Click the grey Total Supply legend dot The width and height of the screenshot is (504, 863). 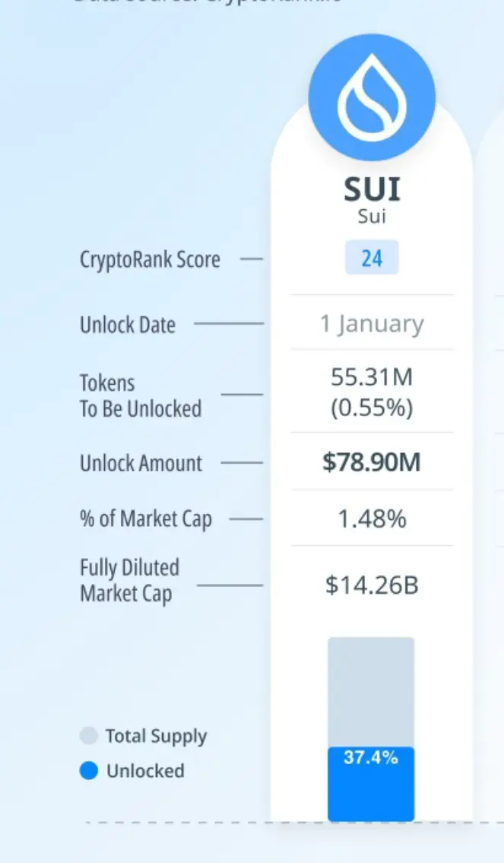click(x=89, y=736)
